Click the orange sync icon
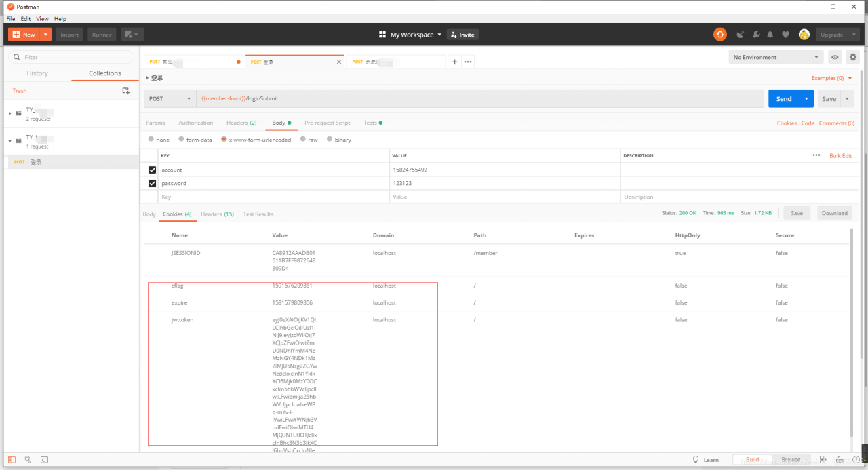This screenshot has width=868, height=470. (720, 35)
